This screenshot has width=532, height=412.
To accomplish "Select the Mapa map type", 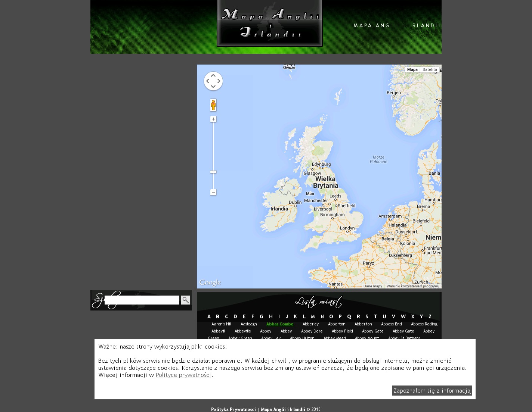I will coord(412,69).
